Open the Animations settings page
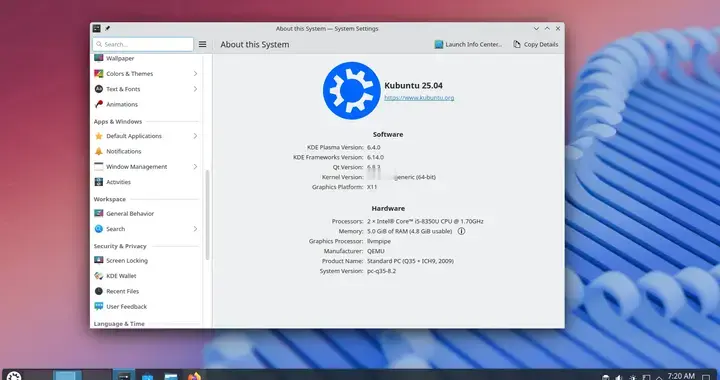This screenshot has height=380, width=720. click(x=146, y=104)
